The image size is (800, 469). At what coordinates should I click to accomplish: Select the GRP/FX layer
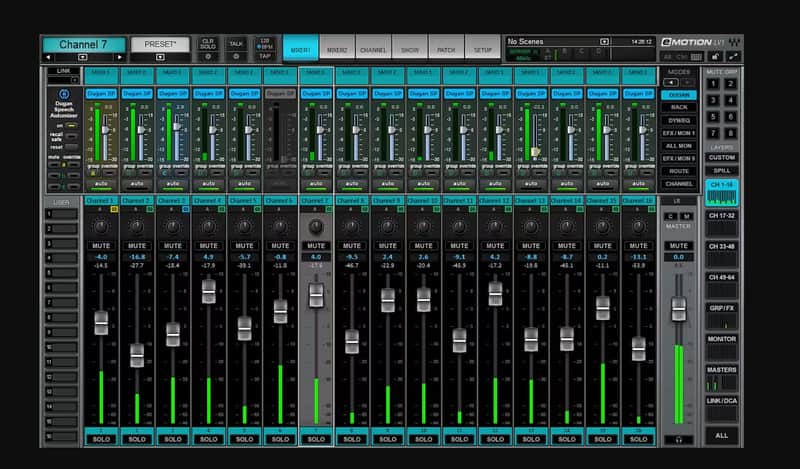coord(722,316)
